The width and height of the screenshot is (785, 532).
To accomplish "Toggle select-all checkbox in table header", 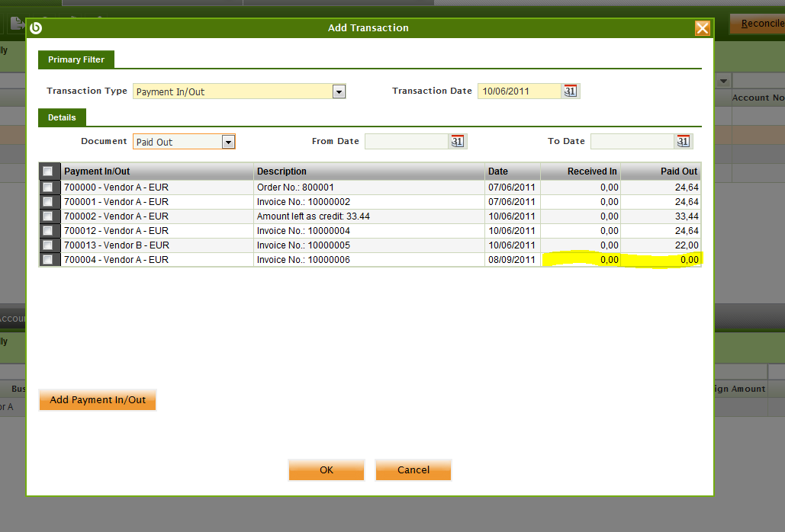I will tap(48, 171).
